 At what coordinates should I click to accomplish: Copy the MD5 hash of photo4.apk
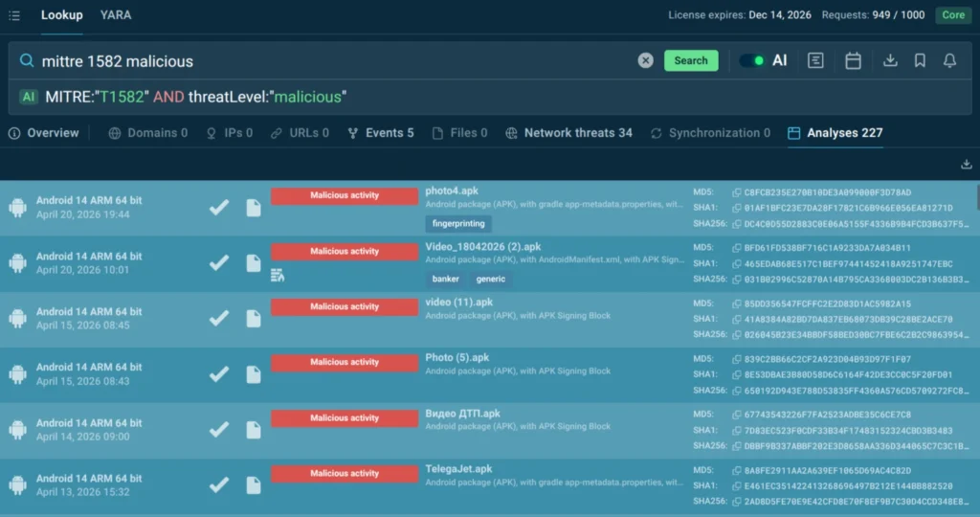736,192
